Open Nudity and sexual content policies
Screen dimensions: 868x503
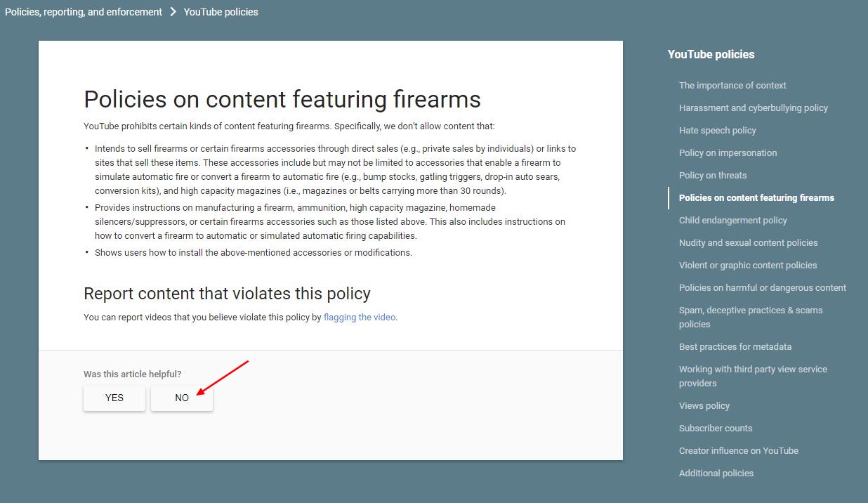(x=749, y=243)
